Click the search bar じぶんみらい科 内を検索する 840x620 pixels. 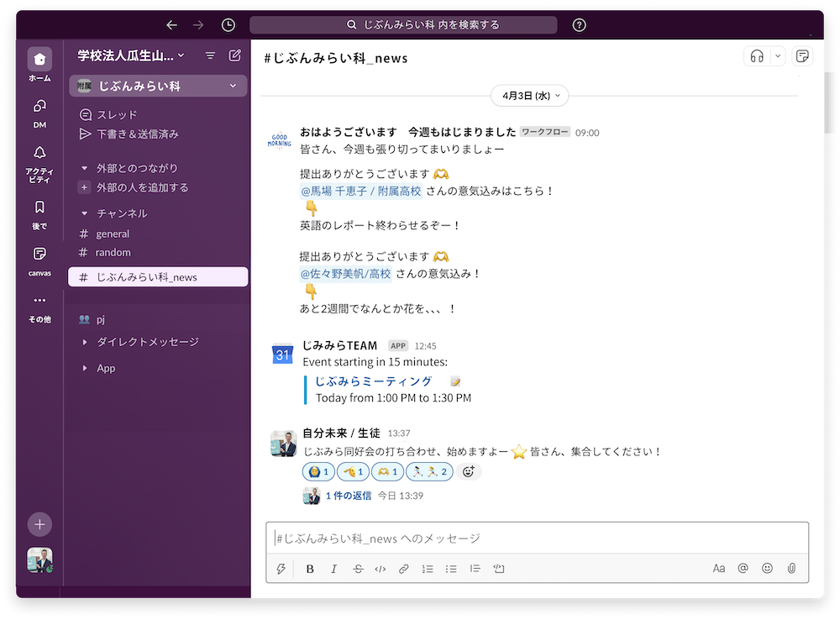403,24
